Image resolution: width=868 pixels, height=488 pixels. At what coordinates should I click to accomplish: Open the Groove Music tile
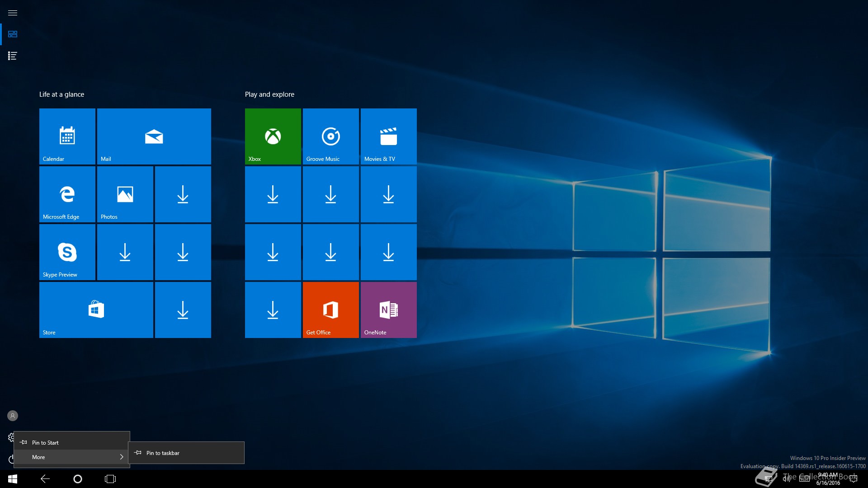[331, 136]
